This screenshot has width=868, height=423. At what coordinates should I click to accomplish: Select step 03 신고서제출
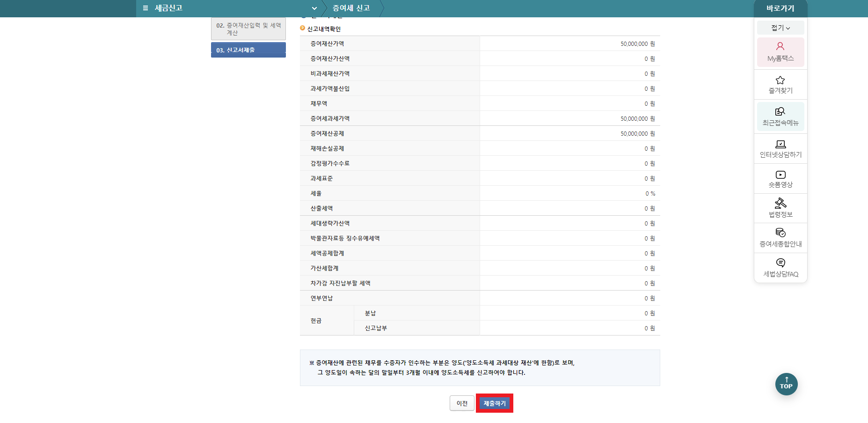248,50
